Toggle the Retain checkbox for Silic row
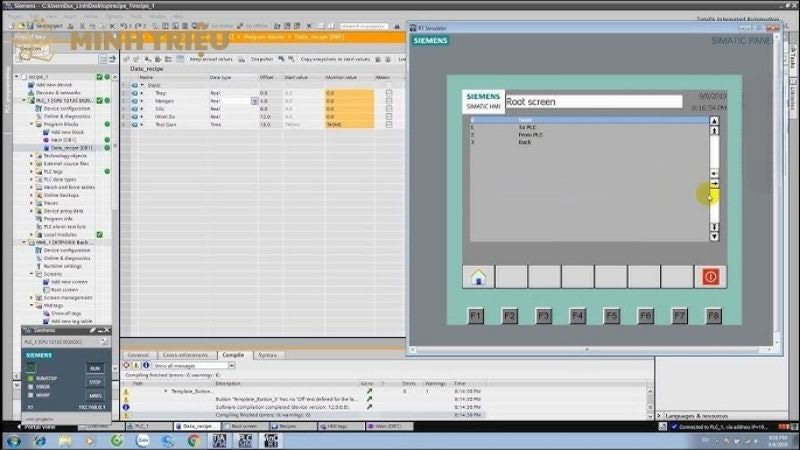The height and width of the screenshot is (450, 800). point(389,108)
